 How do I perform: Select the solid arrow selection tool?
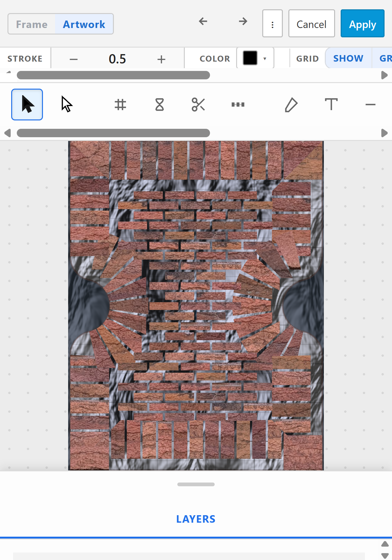point(27,105)
